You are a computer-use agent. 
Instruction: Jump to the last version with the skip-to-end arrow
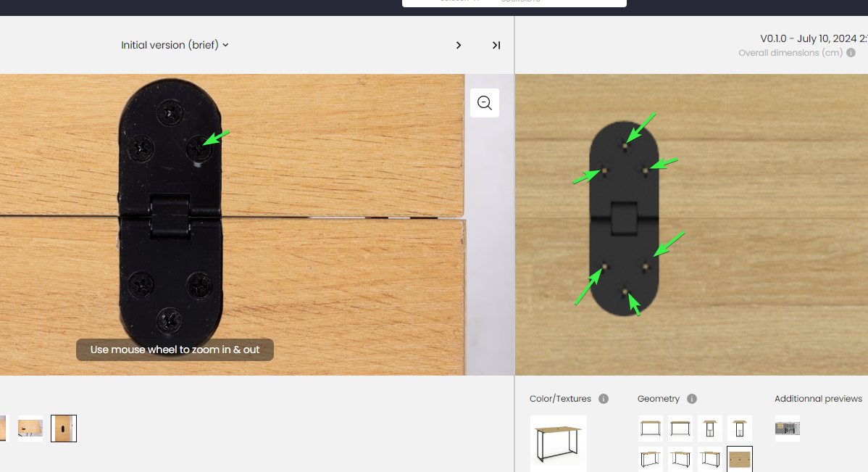(x=496, y=46)
